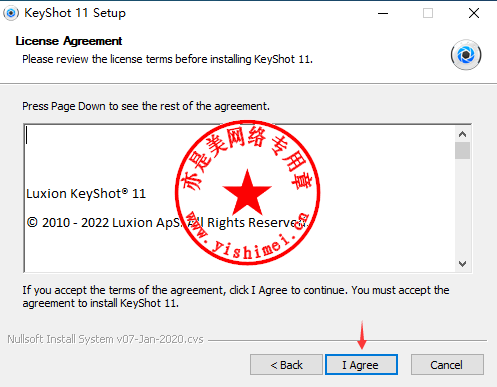Click the 2010 - 2022 copyright line

point(168,222)
